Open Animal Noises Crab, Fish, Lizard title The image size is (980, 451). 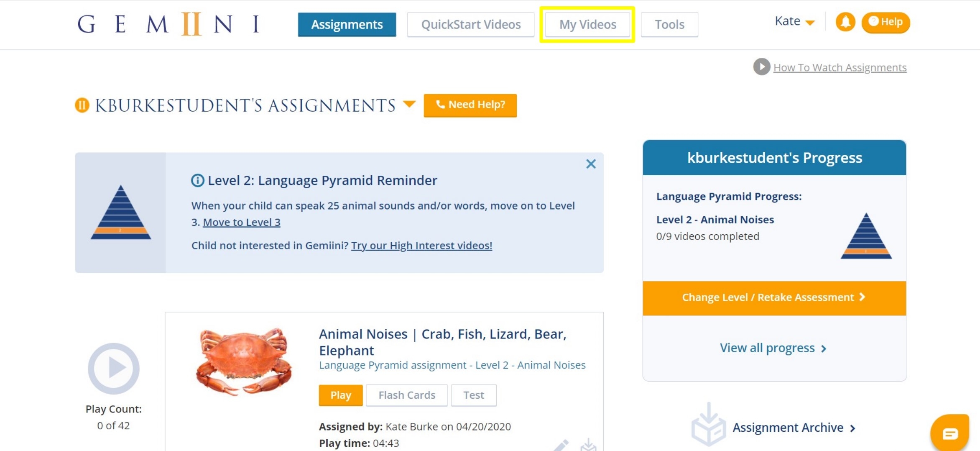click(442, 342)
